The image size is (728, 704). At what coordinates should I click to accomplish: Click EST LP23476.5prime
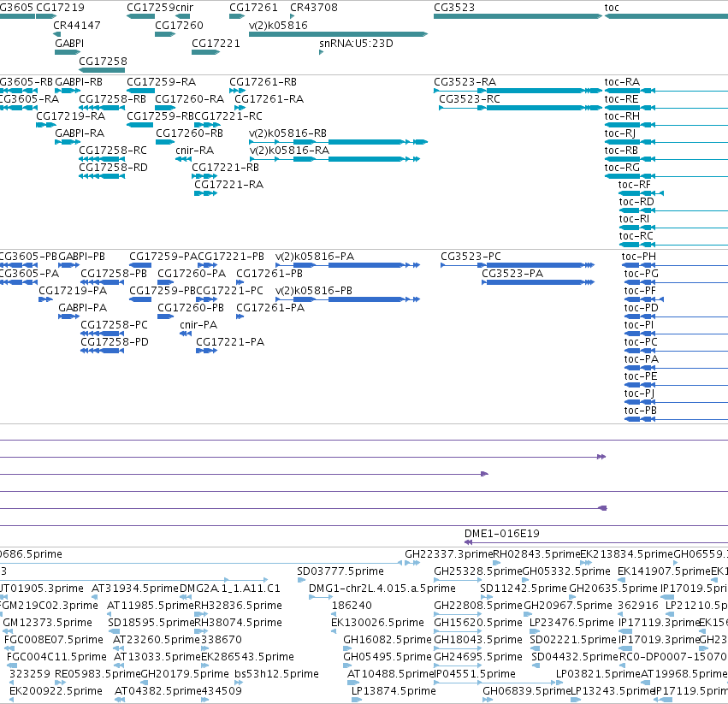coord(571,623)
